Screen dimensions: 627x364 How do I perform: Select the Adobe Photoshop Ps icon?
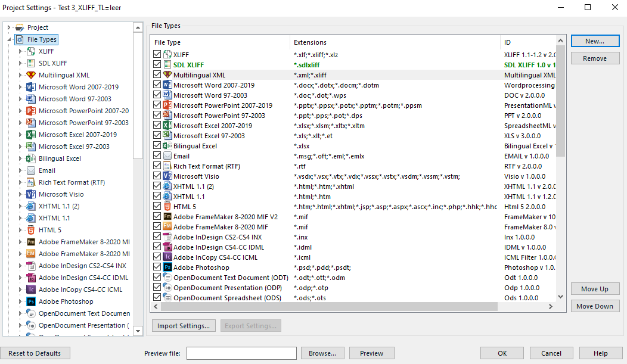[31, 301]
